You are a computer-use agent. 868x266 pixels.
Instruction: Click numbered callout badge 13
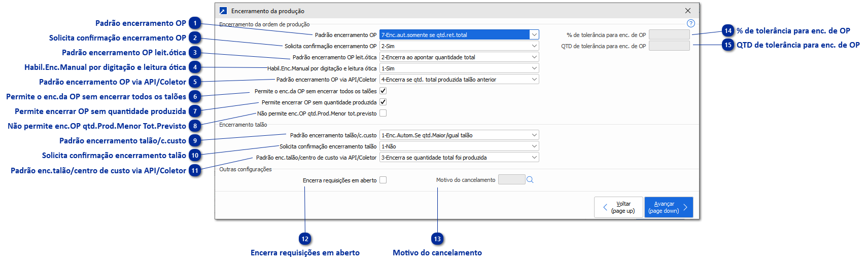[x=437, y=239]
